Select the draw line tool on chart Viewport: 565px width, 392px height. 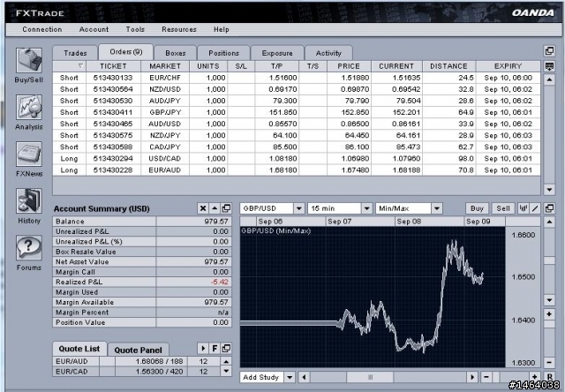(535, 208)
